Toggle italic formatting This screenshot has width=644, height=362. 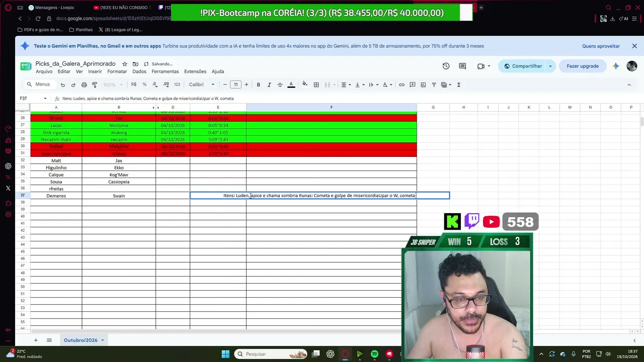(x=269, y=85)
